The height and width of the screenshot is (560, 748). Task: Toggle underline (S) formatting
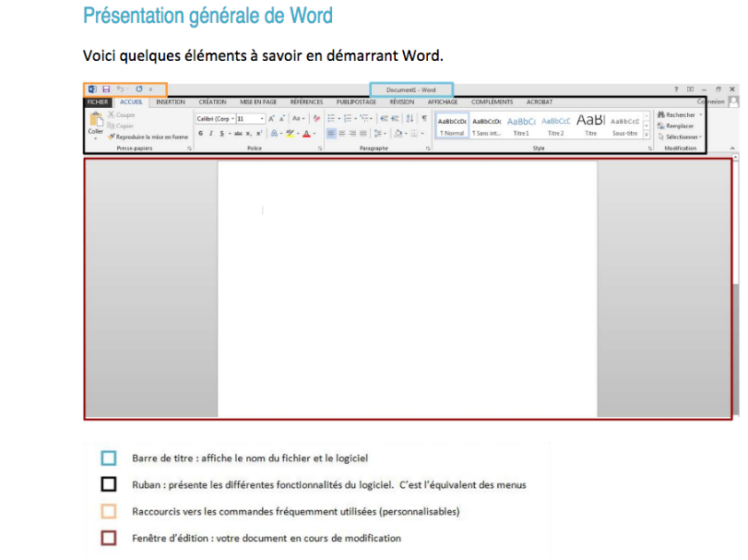coord(222,134)
